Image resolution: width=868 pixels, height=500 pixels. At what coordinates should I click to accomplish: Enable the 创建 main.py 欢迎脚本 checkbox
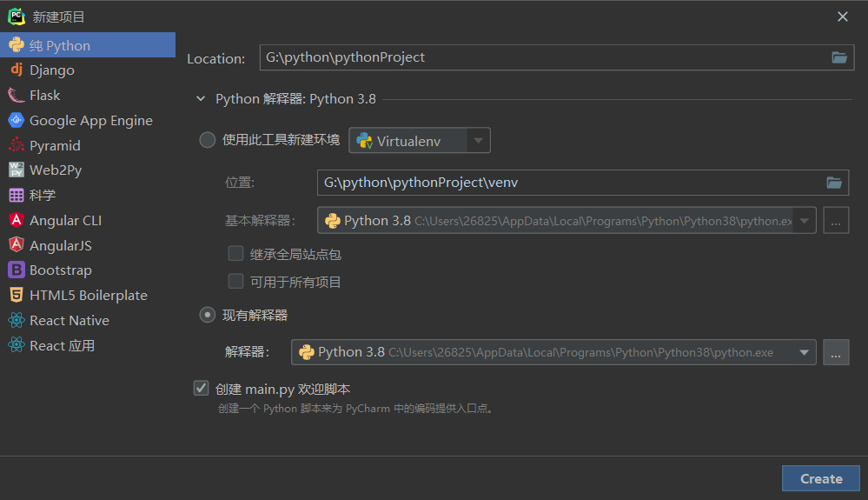coord(202,389)
